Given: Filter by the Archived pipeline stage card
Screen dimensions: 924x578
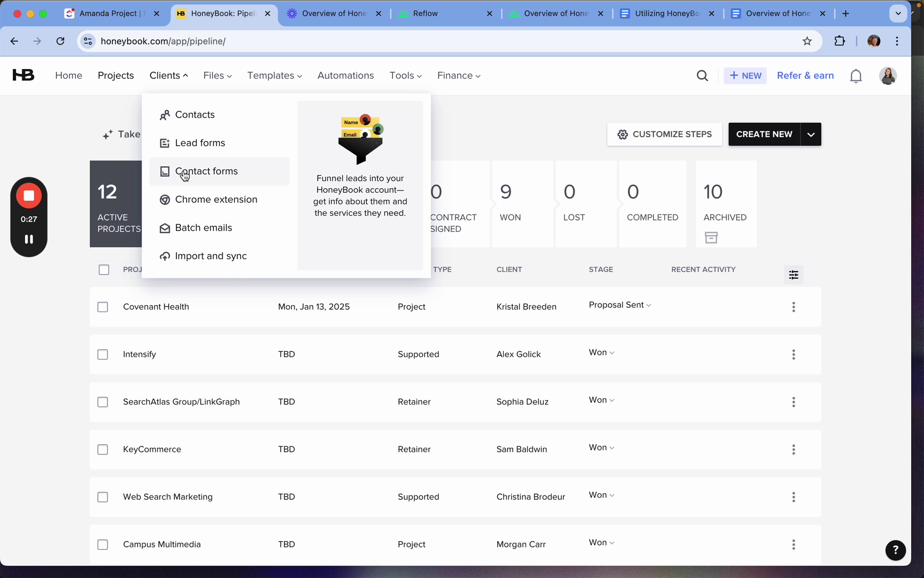Looking at the screenshot, I should (x=726, y=204).
